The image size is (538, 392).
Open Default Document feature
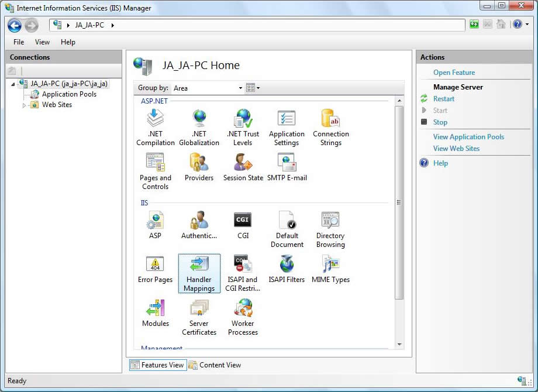click(x=287, y=229)
